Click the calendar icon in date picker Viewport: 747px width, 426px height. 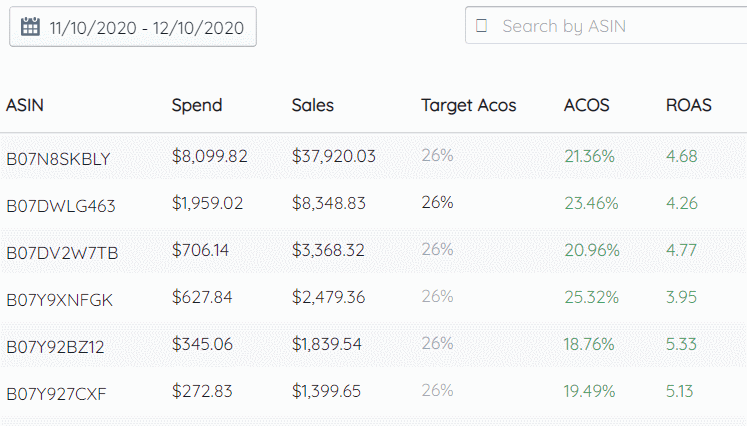point(30,27)
